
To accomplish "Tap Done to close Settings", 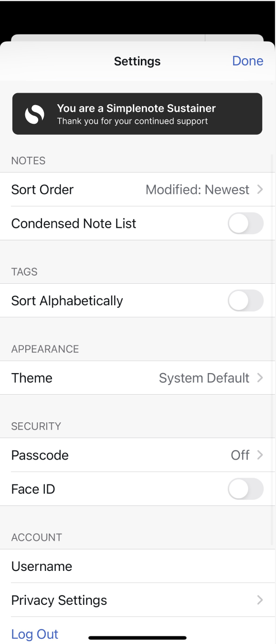I will point(247,61).
